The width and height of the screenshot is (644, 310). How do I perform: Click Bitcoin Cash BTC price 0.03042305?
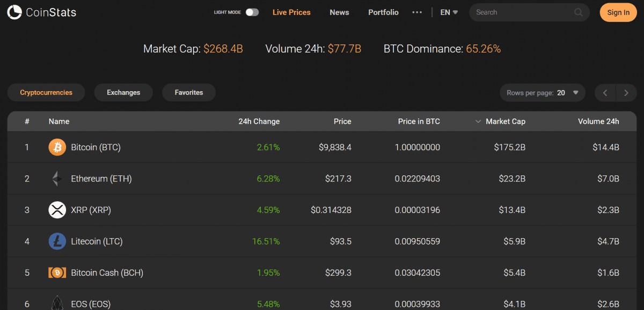[x=418, y=272]
